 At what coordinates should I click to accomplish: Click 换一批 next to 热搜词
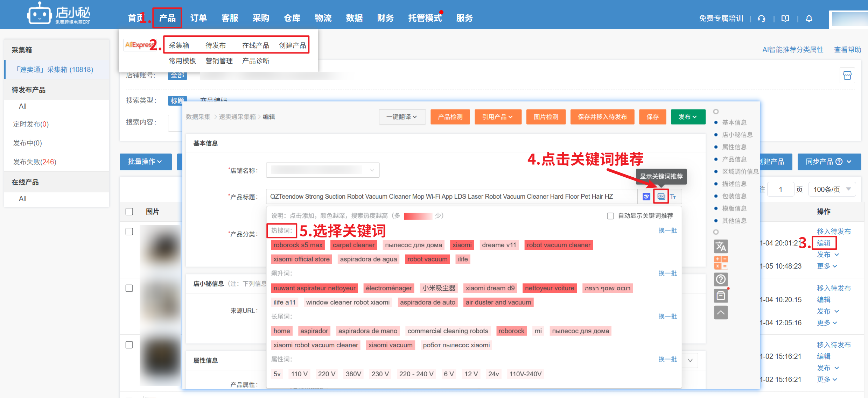tap(667, 230)
